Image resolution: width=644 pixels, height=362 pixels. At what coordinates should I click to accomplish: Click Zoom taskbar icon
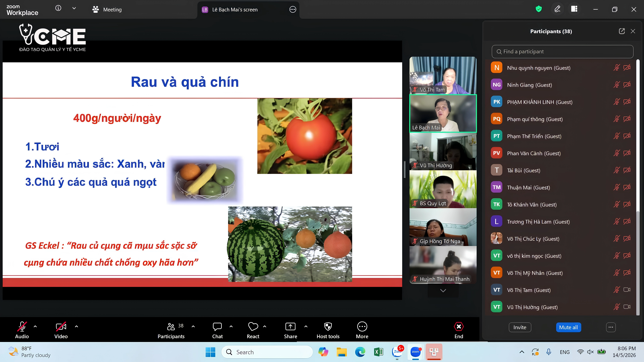pos(415,352)
